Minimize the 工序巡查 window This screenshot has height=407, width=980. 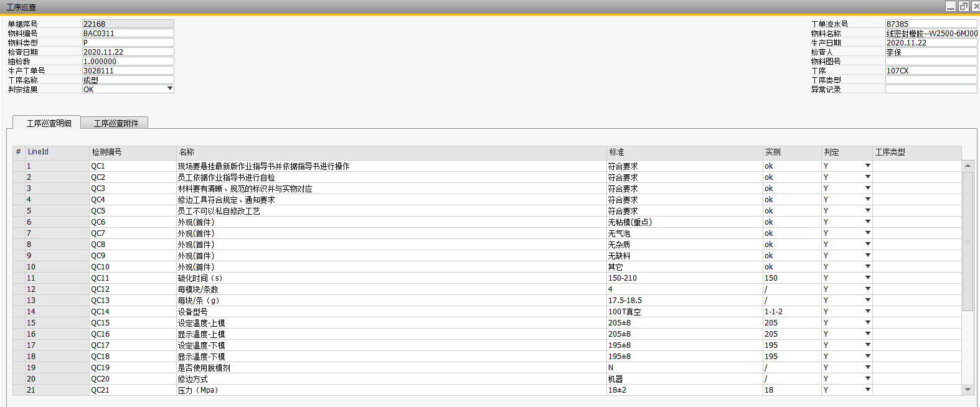tap(950, 6)
